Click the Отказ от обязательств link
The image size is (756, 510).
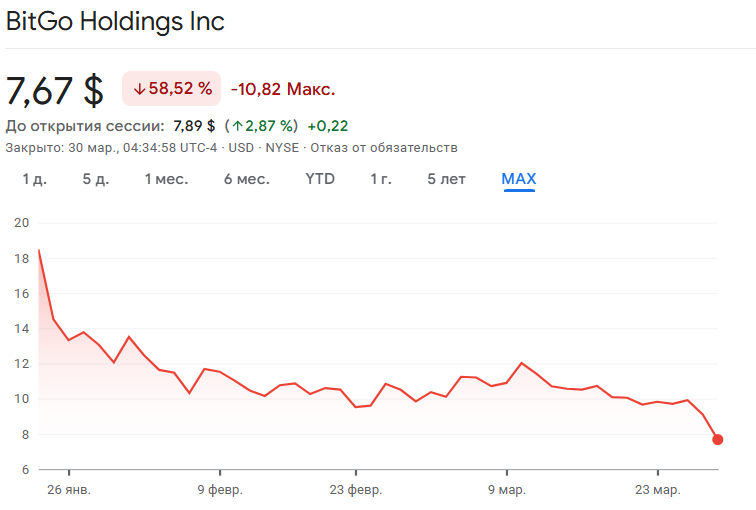398,147
